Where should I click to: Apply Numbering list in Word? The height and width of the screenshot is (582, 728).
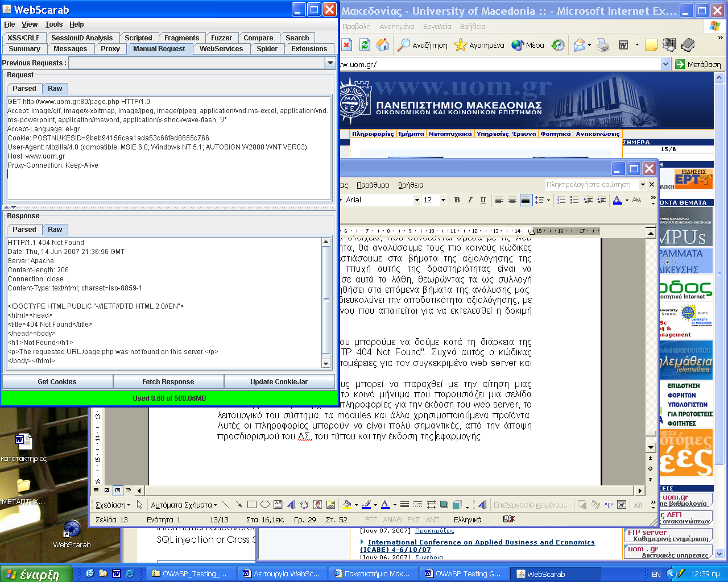561,199
